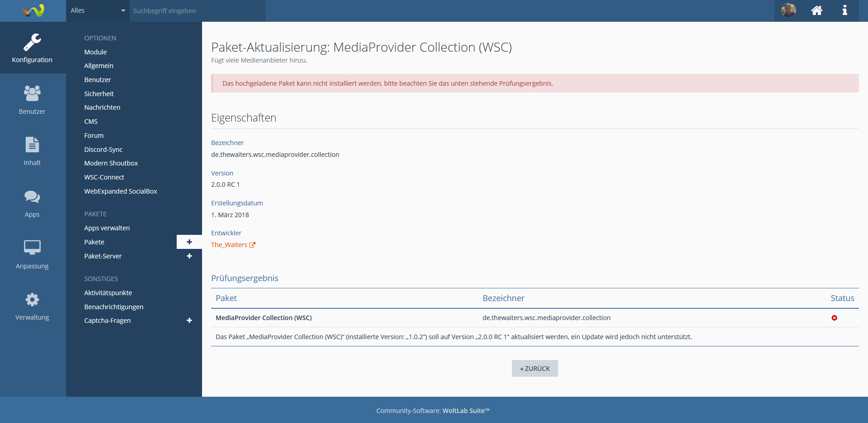
Task: Click the plus icon beside Paket-Server
Action: tap(189, 256)
